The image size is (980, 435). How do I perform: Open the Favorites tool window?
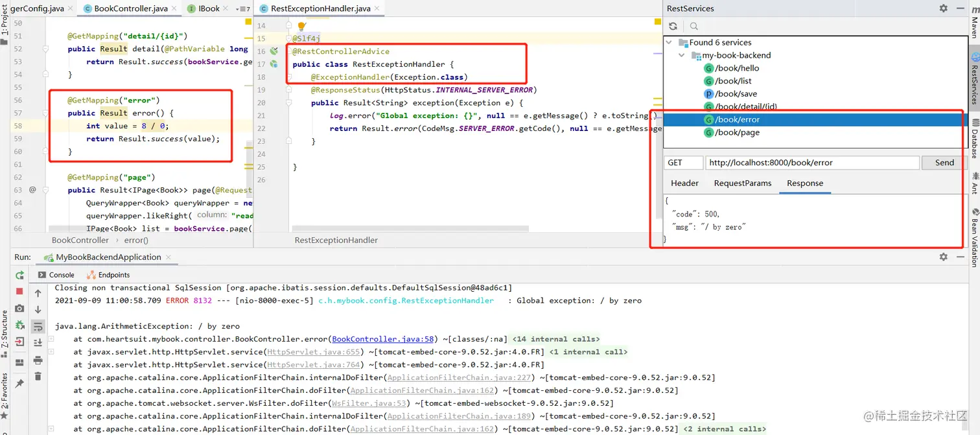point(5,395)
